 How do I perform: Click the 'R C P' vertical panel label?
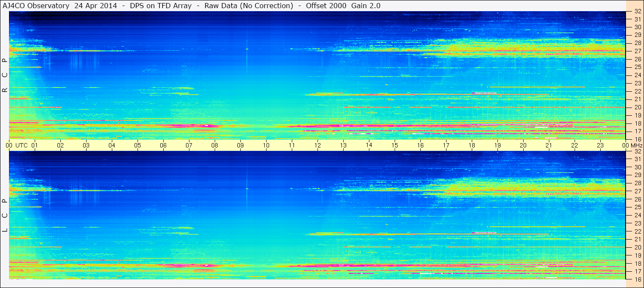pos(5,75)
